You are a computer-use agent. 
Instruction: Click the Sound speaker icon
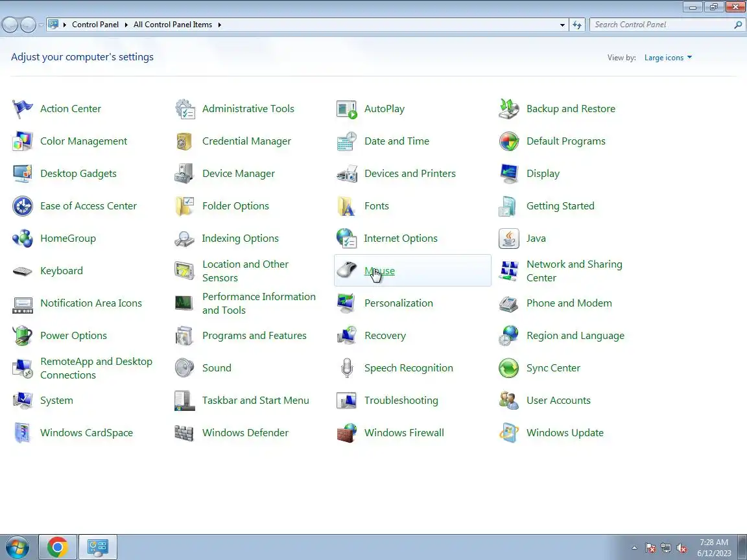[x=184, y=368]
